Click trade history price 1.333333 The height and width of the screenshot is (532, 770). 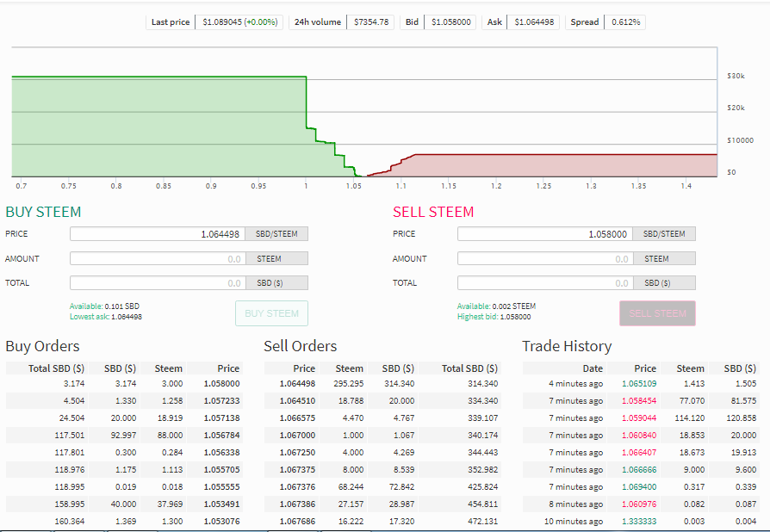[x=639, y=521]
